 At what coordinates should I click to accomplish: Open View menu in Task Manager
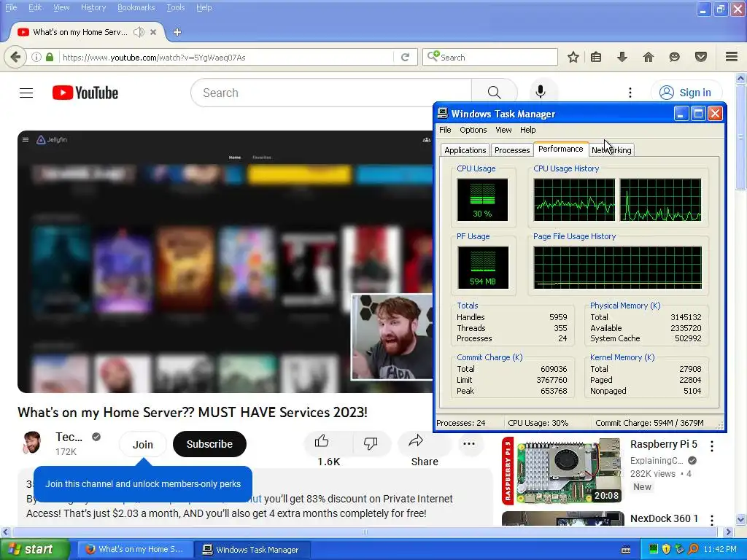pos(503,130)
